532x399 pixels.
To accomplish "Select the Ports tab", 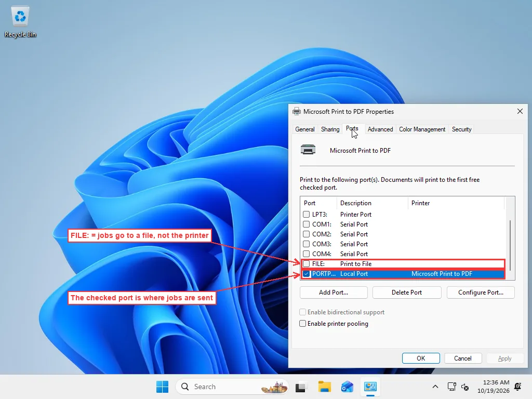I will coord(352,129).
